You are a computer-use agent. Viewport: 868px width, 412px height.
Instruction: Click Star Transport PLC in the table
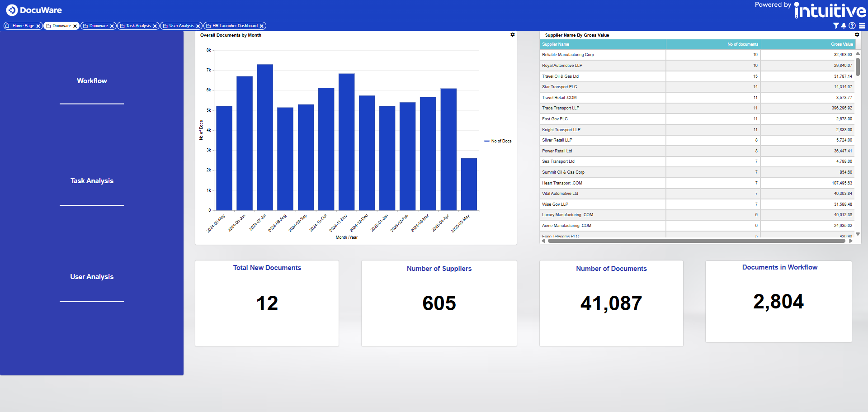point(559,87)
